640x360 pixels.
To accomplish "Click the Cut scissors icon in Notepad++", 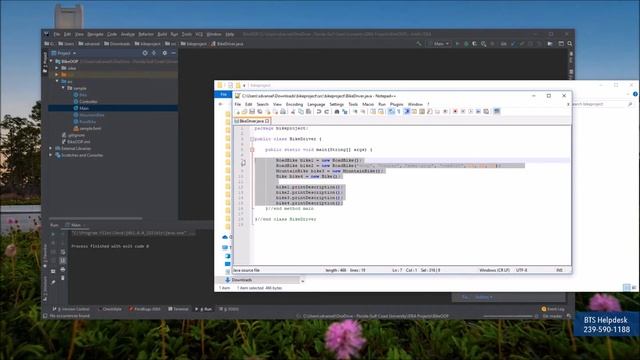I will 293,111.
